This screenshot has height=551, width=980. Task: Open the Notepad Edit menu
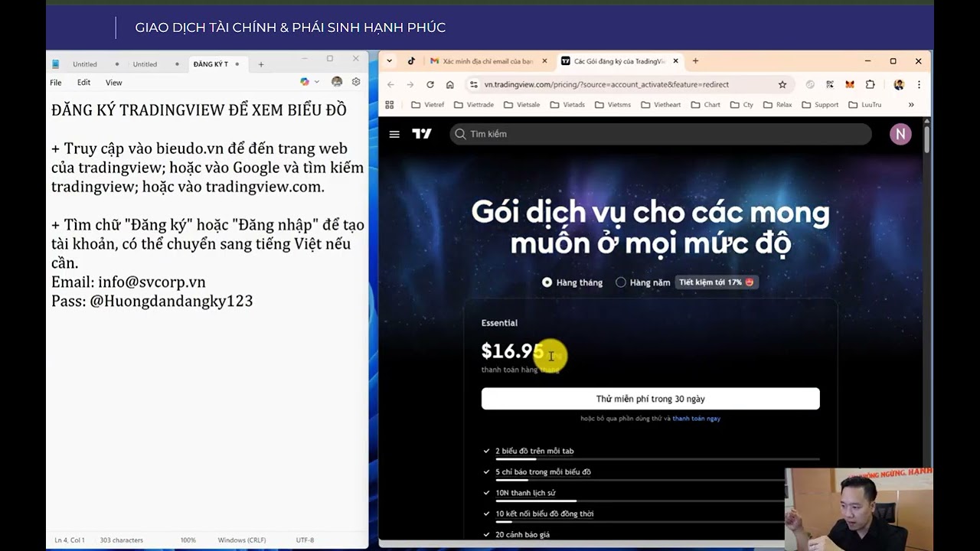[x=83, y=83]
